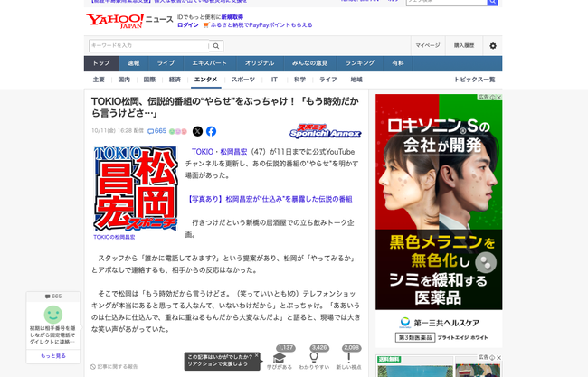The width and height of the screenshot is (588, 377).
Task: Close the ロキソニンS advertisement
Action: click(498, 97)
